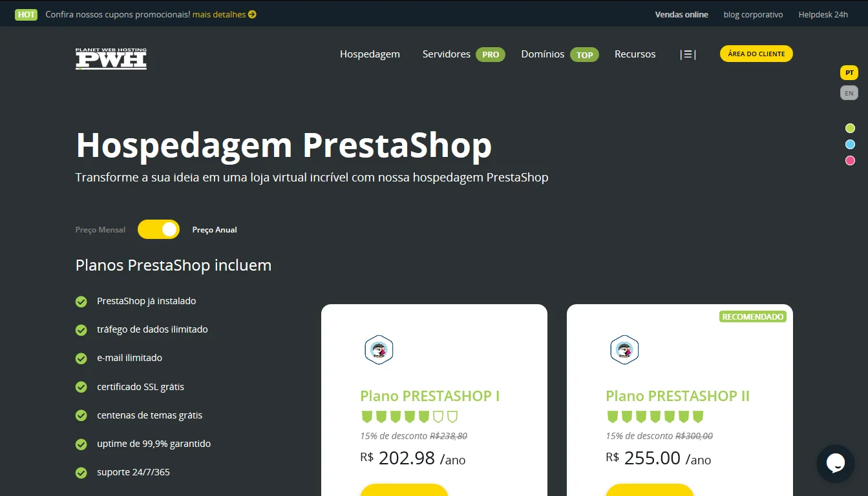The width and height of the screenshot is (868, 496).
Task: Click checkmark icon beside uptime de 99,9% garantido
Action: tap(81, 444)
